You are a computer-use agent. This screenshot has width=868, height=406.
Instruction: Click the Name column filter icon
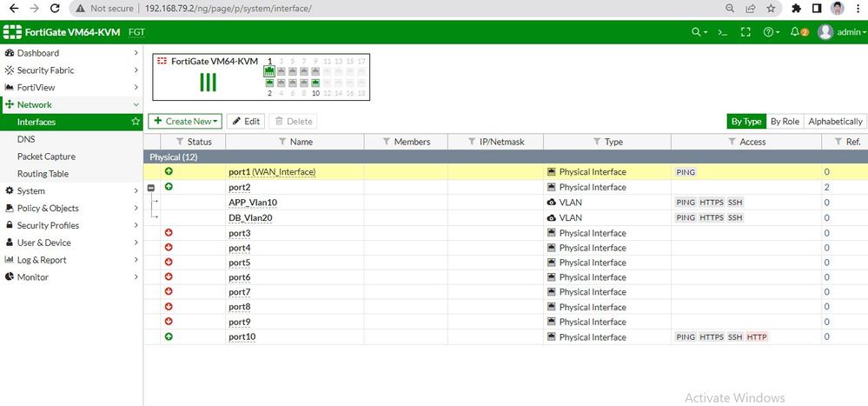point(282,142)
